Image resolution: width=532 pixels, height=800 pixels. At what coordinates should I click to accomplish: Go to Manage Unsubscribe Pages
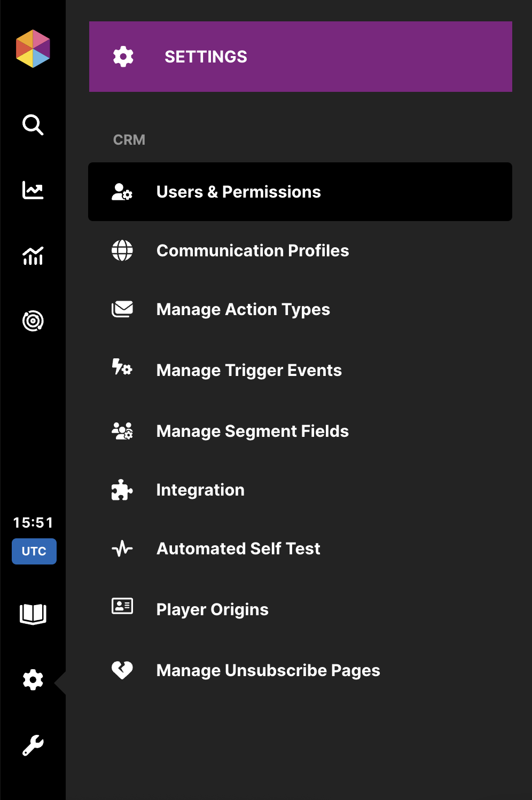pos(268,670)
